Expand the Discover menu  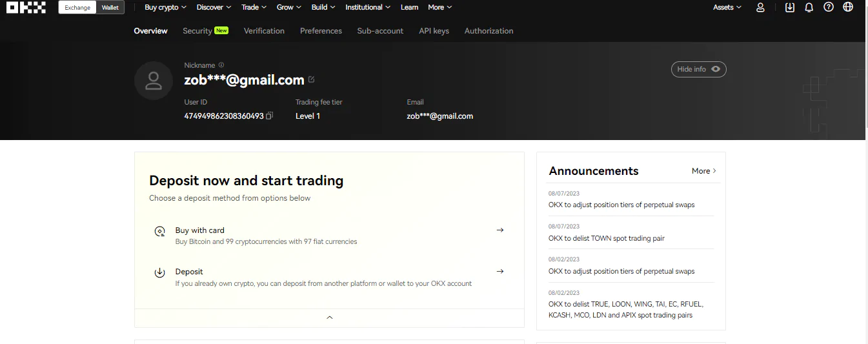pyautogui.click(x=214, y=7)
